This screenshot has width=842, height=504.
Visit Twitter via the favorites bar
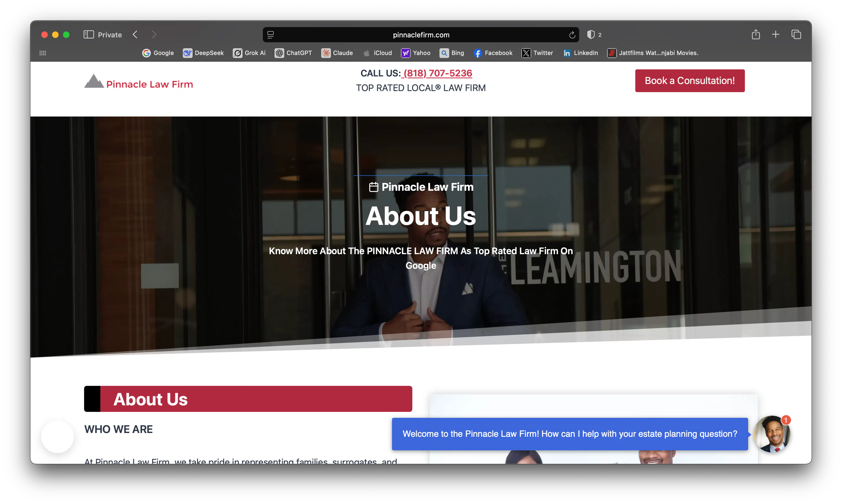coord(537,53)
